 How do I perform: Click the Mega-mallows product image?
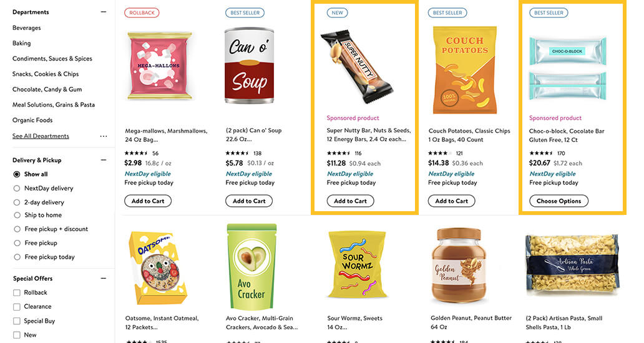(x=160, y=66)
